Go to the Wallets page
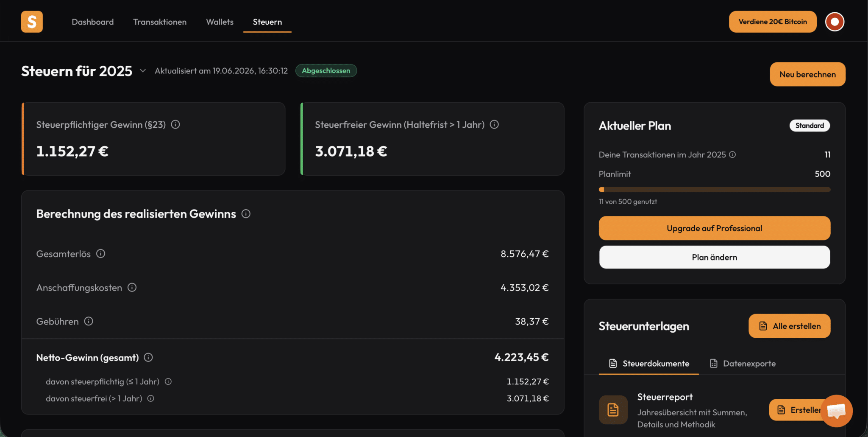This screenshot has height=437, width=868. click(x=220, y=22)
